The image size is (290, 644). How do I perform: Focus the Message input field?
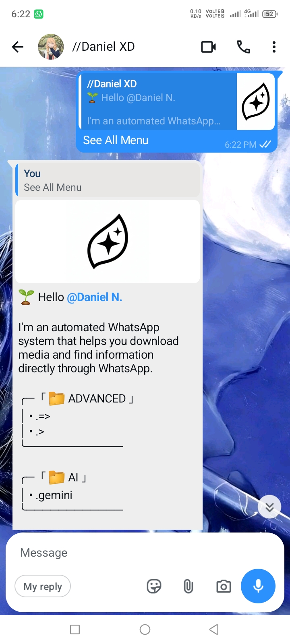click(x=145, y=553)
